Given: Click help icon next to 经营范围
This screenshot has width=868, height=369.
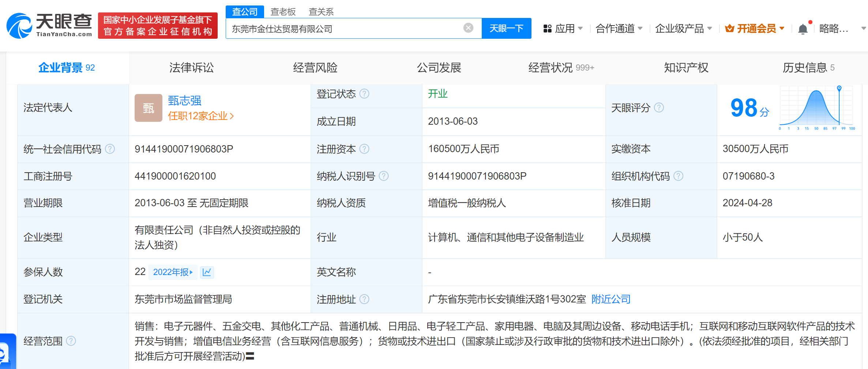Looking at the screenshot, I should 71,341.
